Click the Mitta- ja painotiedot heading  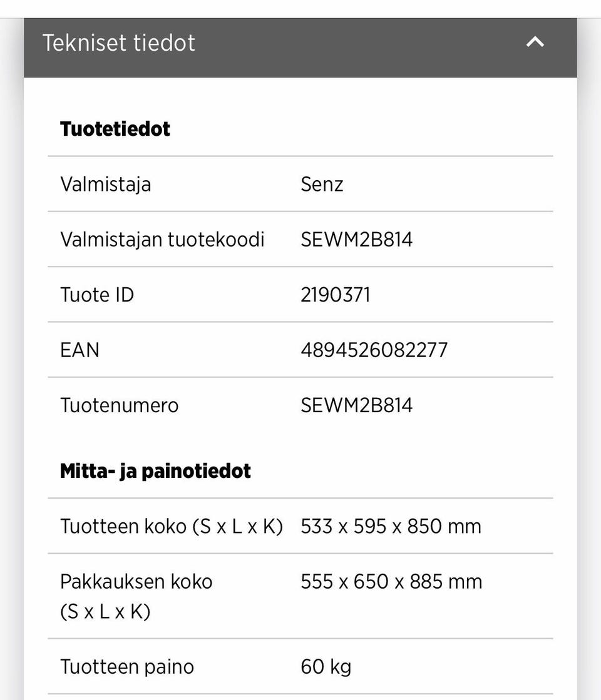click(155, 471)
